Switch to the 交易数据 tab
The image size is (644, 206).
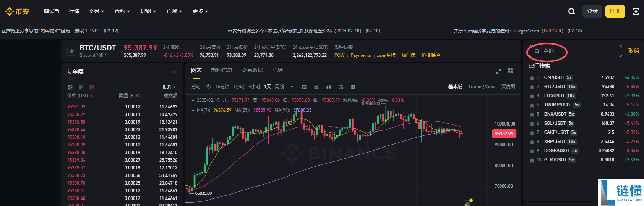click(x=252, y=71)
